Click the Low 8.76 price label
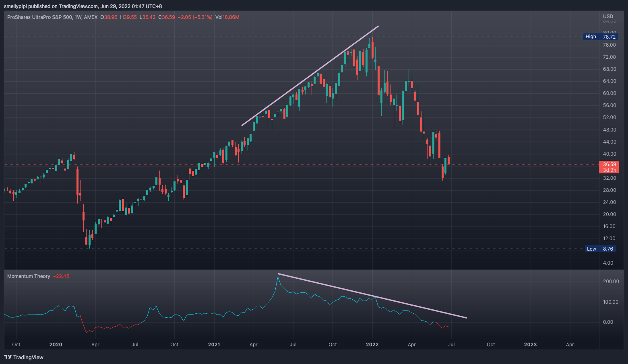 coord(601,249)
